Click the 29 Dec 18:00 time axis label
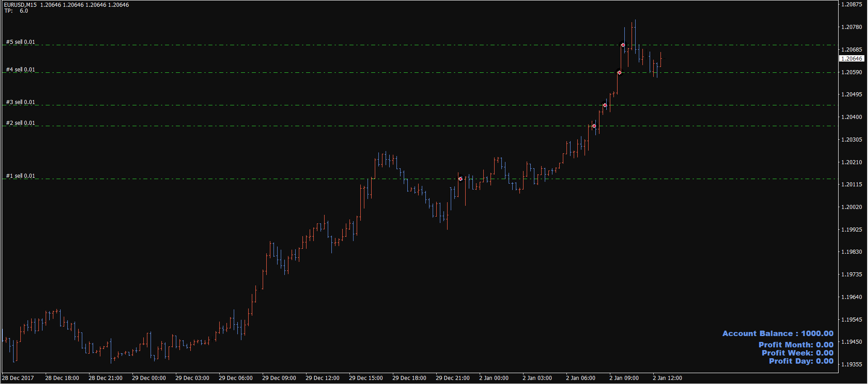The image size is (868, 384). point(409,378)
